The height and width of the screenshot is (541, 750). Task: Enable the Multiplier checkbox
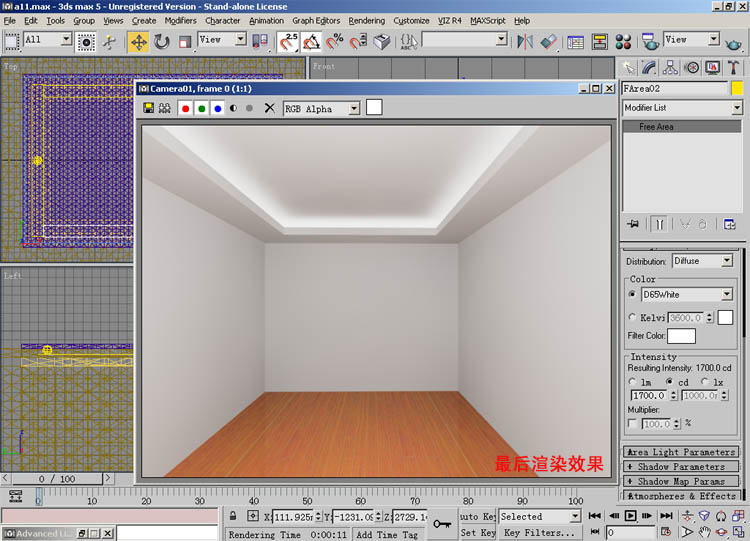point(632,424)
